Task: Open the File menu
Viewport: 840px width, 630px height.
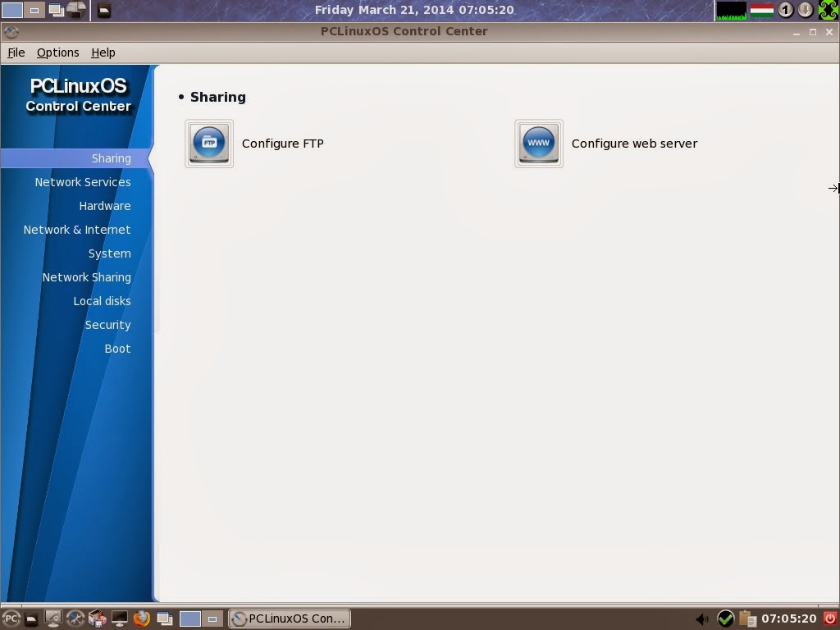Action: pyautogui.click(x=16, y=52)
